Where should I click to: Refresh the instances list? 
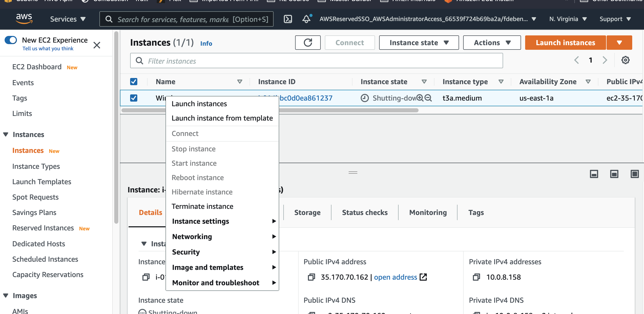pyautogui.click(x=308, y=43)
